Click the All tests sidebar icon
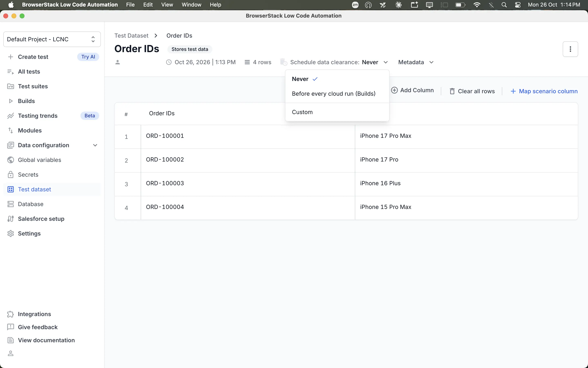Viewport: 588px width, 368px height. click(x=10, y=72)
